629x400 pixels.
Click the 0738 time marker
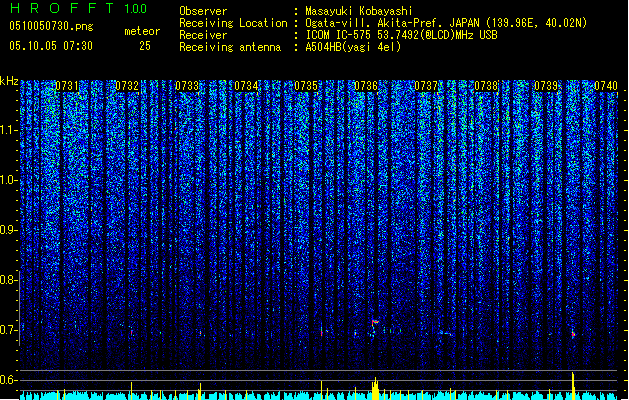click(486, 86)
